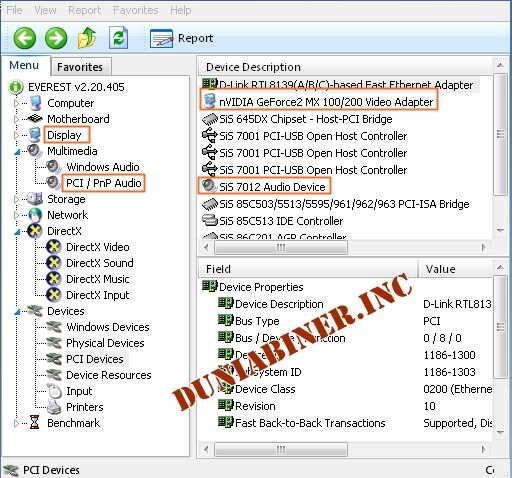Expand the Network tree node
This screenshot has width=512, height=478.
[x=16, y=215]
